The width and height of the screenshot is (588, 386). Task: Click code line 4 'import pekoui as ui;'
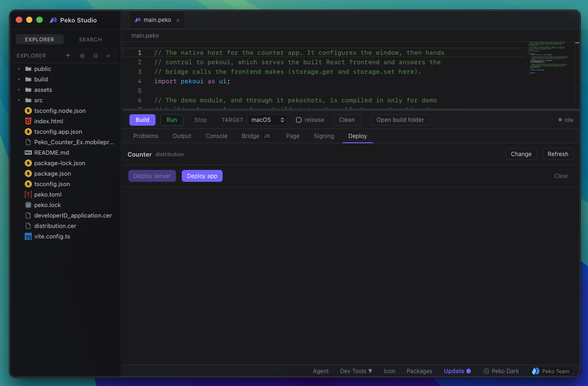[x=192, y=81]
